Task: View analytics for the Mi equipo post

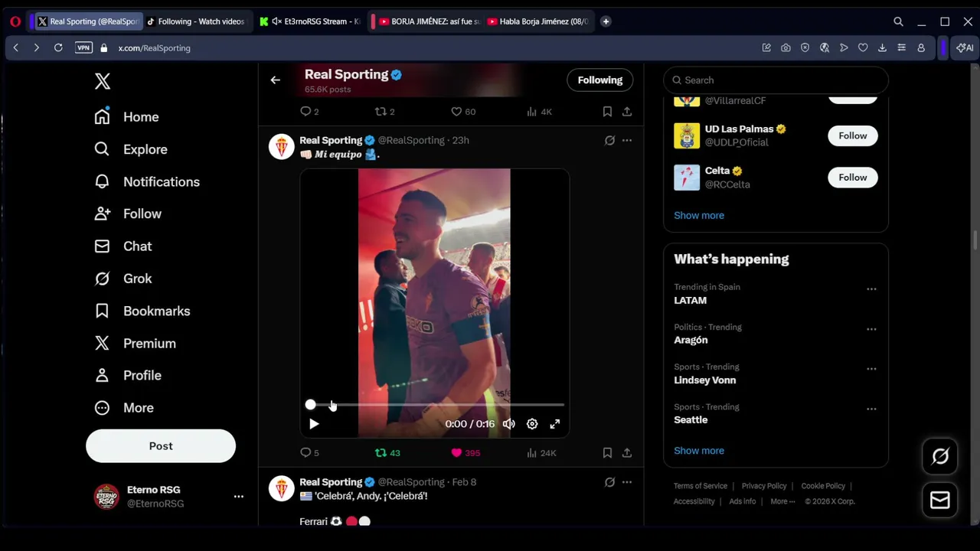Action: point(541,453)
